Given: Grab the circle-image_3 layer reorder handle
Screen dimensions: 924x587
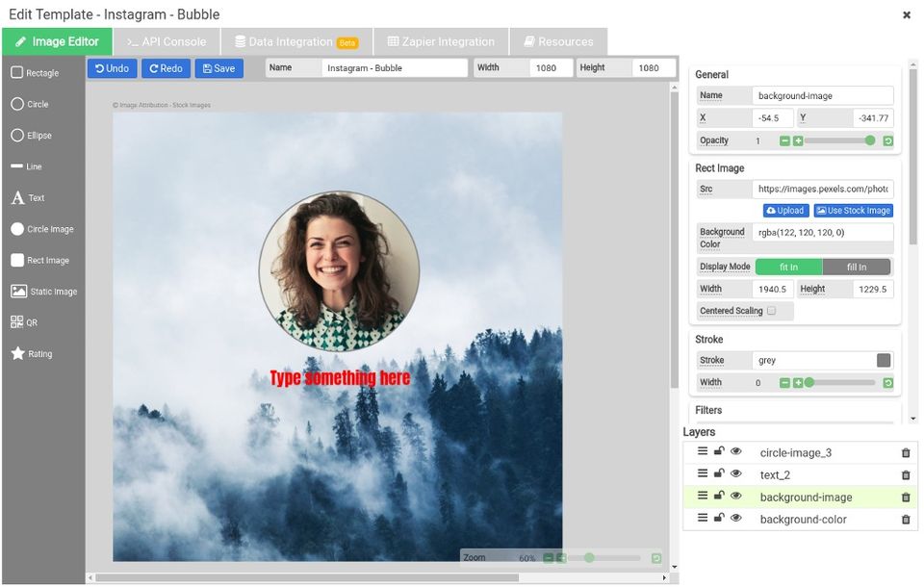Looking at the screenshot, I should (703, 451).
